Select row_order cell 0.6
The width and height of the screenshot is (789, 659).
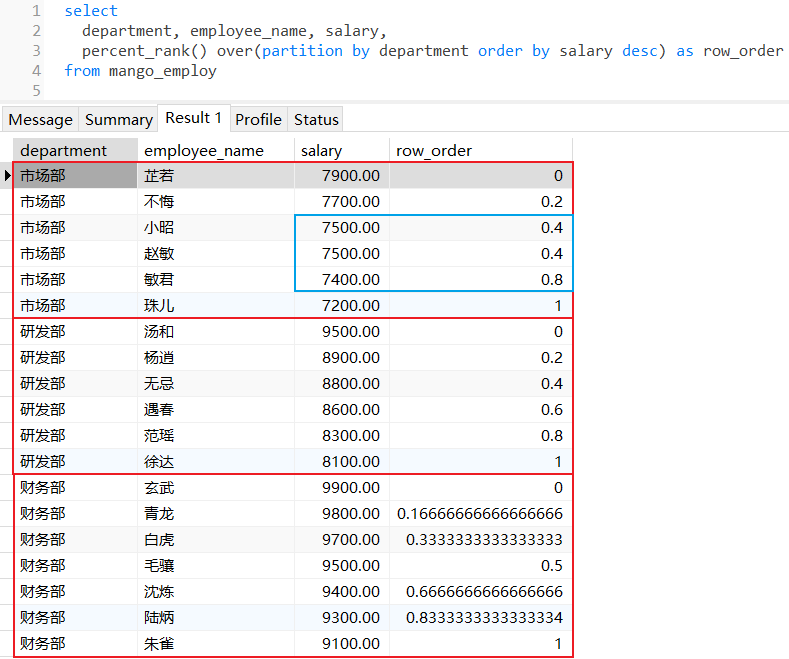click(x=481, y=409)
